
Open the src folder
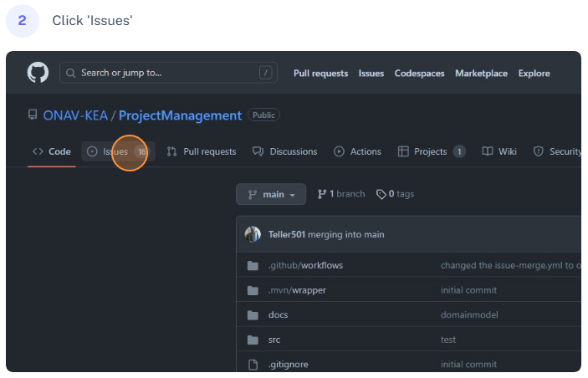[x=274, y=340]
